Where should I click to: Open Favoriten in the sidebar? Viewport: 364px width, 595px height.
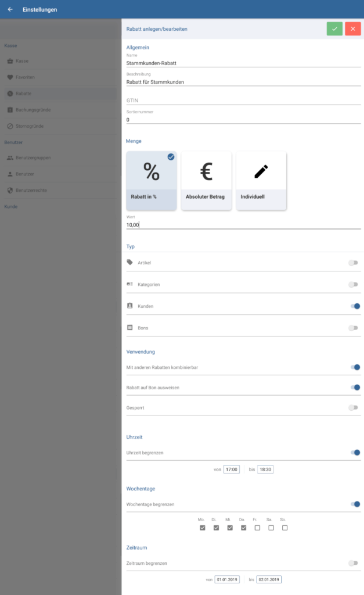coord(26,77)
